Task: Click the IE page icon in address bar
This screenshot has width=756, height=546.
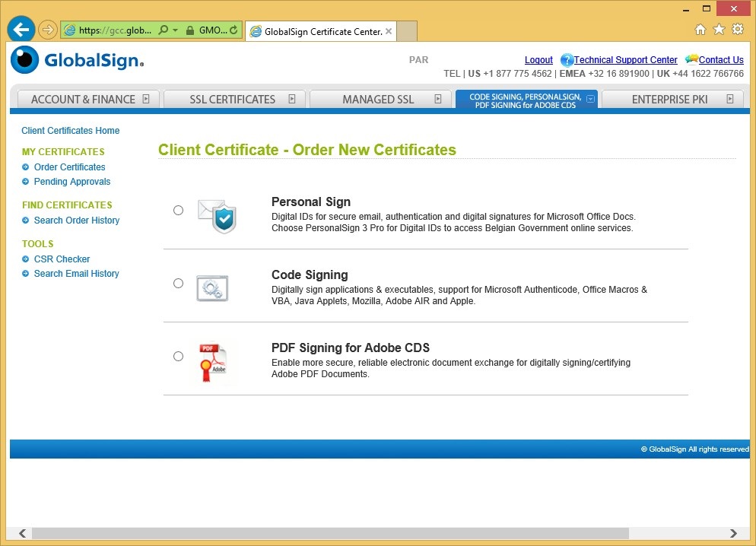Action: tap(70, 30)
